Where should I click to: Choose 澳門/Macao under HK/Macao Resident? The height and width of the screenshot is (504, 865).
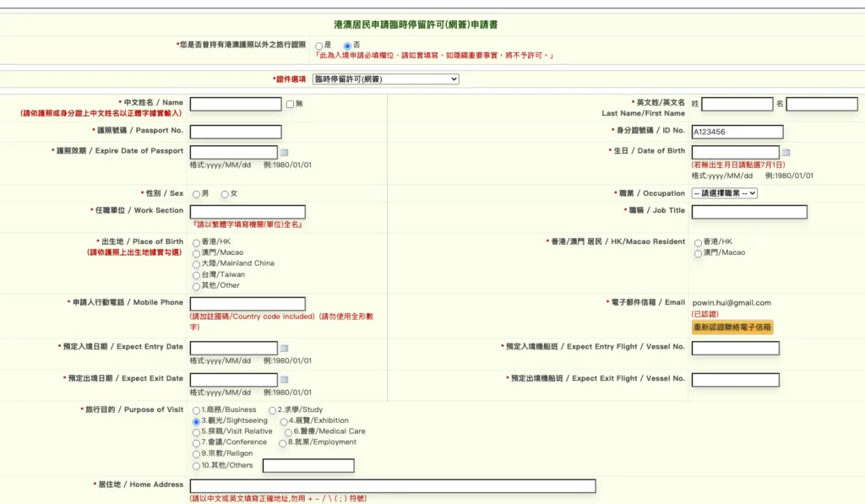tap(698, 253)
